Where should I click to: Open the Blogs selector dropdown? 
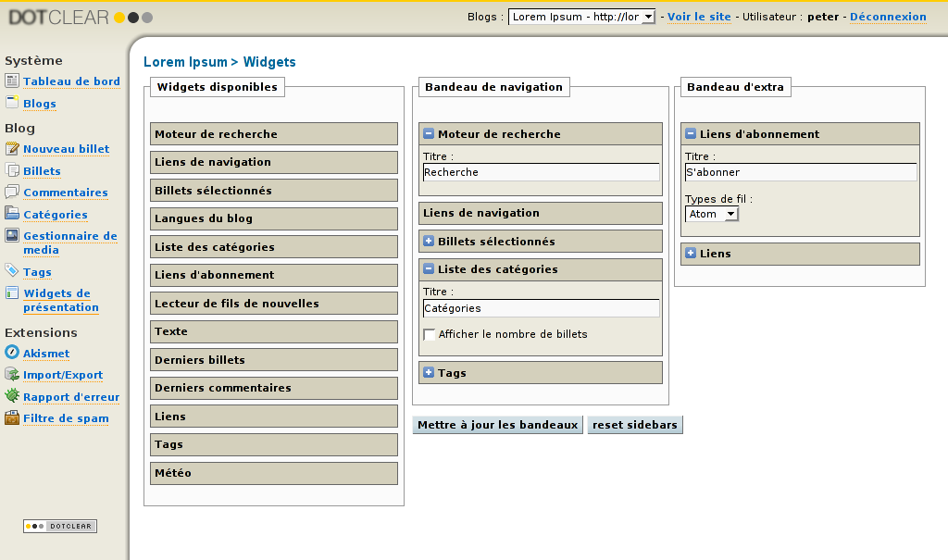[582, 17]
